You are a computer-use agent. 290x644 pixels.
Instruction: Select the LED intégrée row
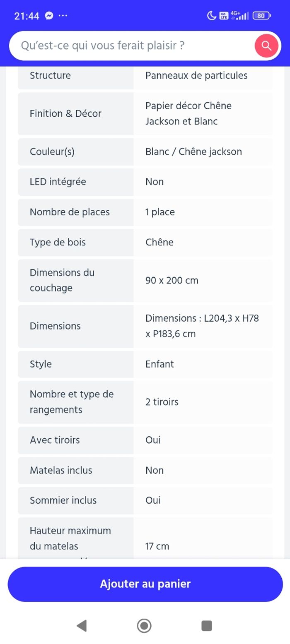[x=145, y=182]
